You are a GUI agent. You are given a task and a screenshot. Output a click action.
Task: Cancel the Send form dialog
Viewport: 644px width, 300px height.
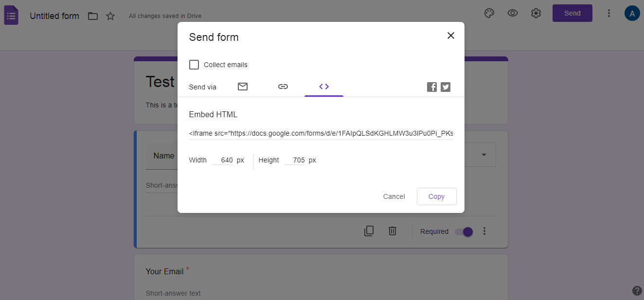tap(394, 196)
